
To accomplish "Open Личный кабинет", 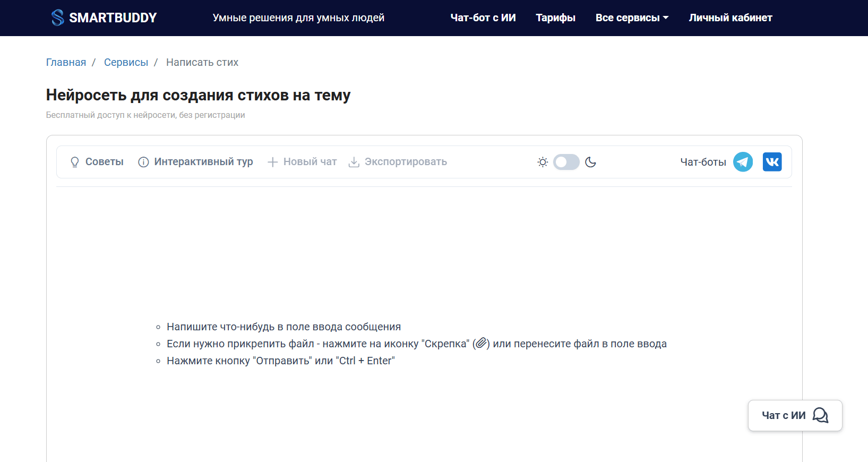I will tap(730, 18).
